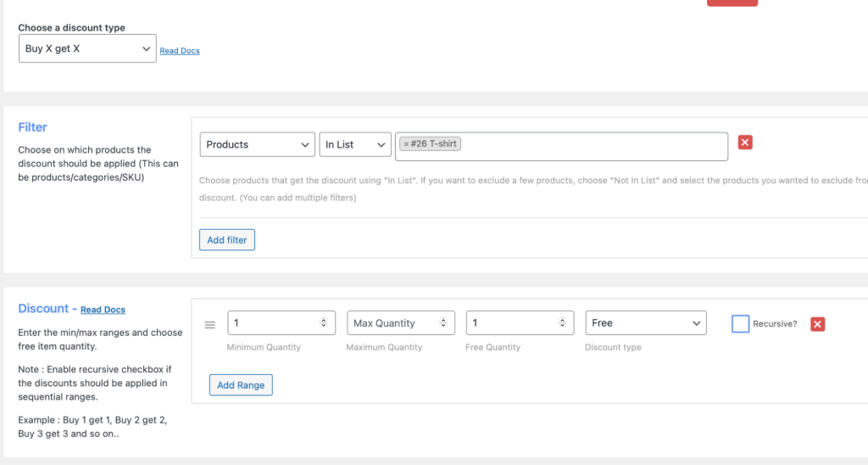Click the Filter section heading
This screenshot has width=868, height=465.
click(33, 127)
